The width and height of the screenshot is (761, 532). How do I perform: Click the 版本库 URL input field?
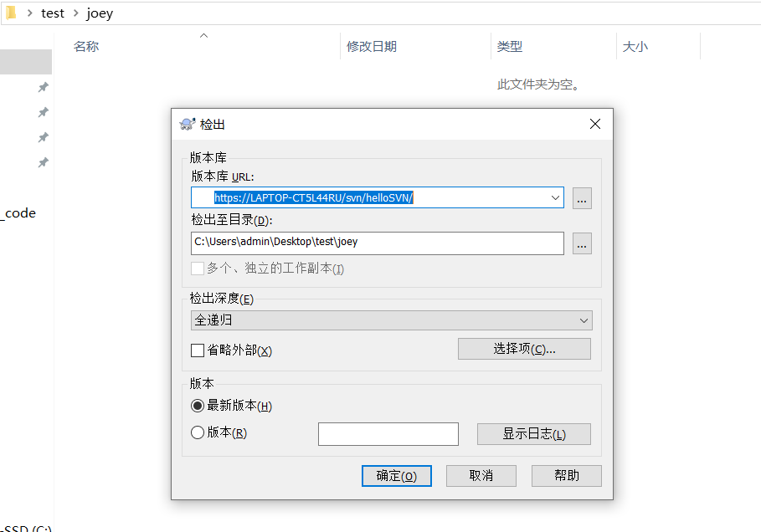point(377,198)
